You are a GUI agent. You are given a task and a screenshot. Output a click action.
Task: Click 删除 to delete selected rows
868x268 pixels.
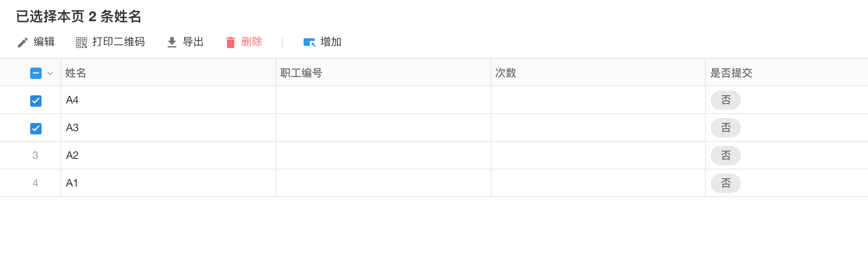pos(252,42)
